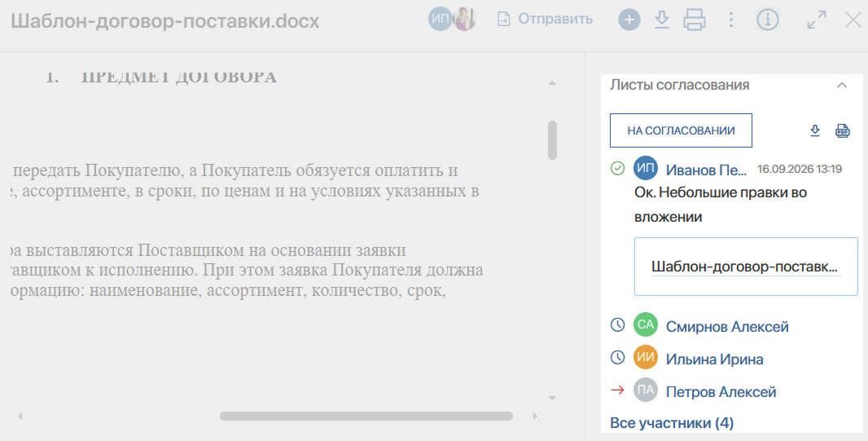
Task: Open the three-dot more options menu
Action: (x=730, y=20)
